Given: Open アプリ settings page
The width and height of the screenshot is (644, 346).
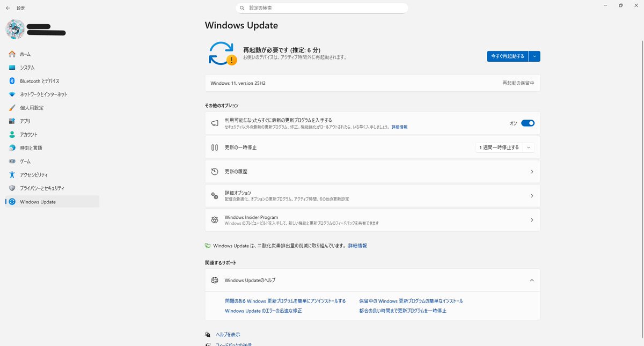Looking at the screenshot, I should [52, 121].
